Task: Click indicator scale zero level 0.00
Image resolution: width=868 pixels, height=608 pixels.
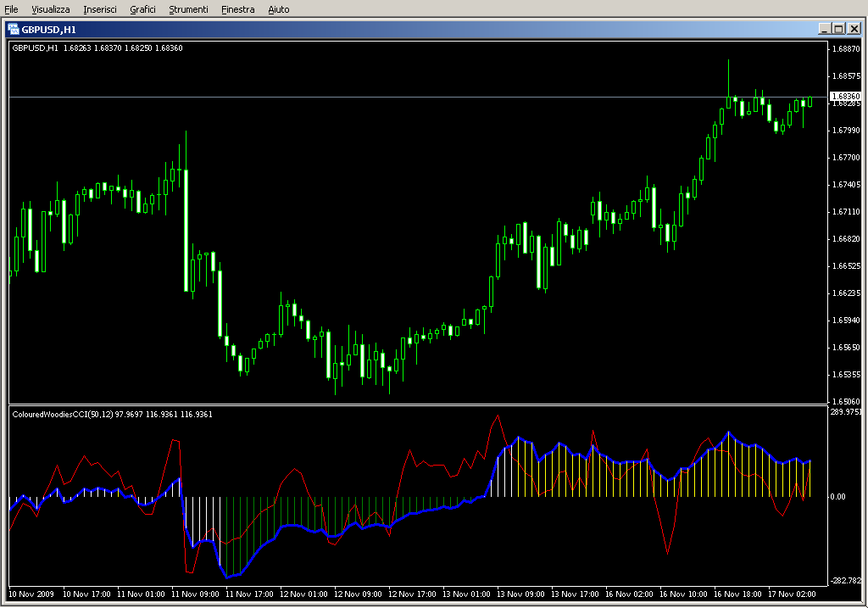Action: [x=837, y=497]
